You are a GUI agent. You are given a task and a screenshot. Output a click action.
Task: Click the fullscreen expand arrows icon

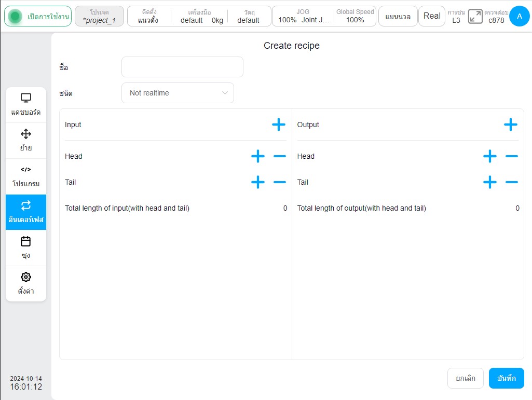click(475, 16)
